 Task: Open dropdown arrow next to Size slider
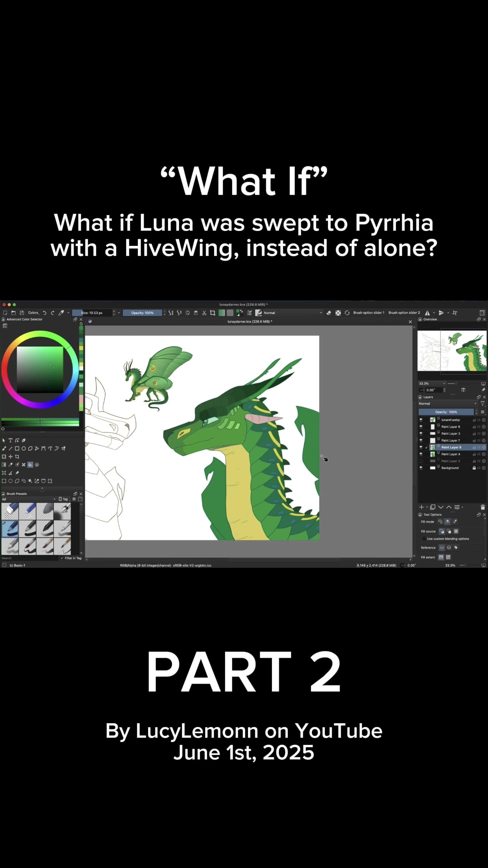click(119, 313)
